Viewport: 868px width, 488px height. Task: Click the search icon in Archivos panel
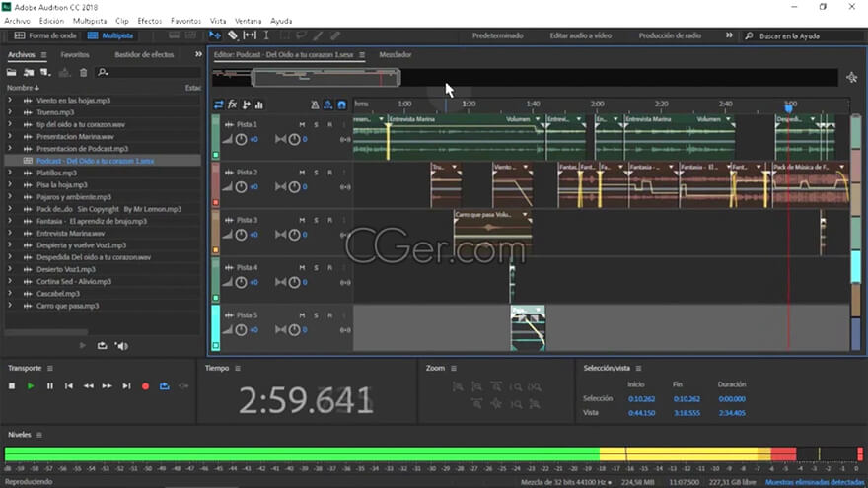coord(103,73)
